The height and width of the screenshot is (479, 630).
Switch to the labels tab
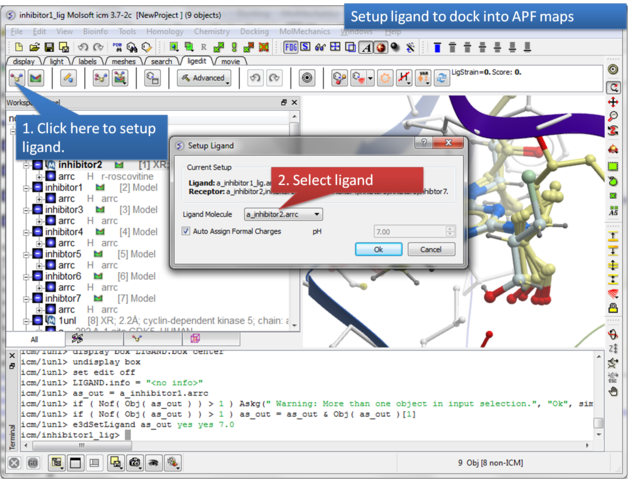[87, 61]
